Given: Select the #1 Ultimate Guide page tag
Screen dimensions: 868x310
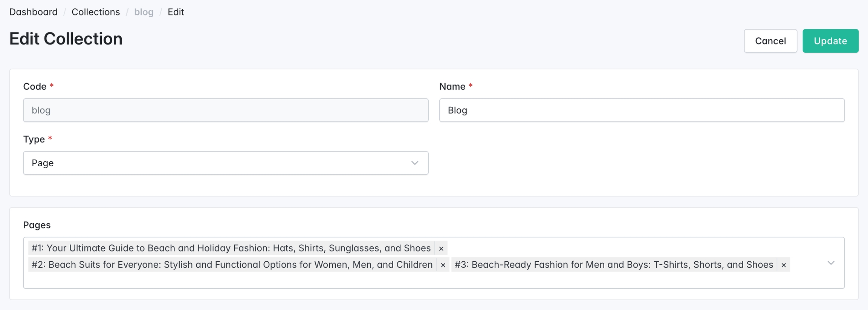Looking at the screenshot, I should (x=231, y=248).
